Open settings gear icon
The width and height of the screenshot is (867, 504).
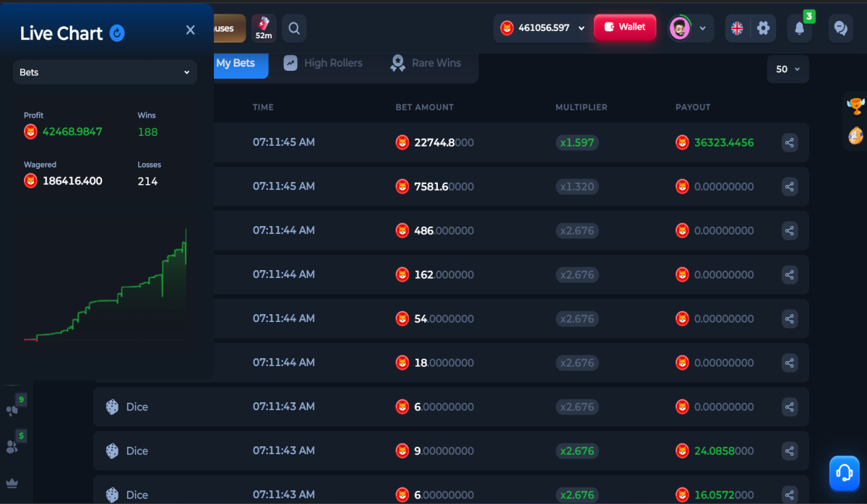click(x=763, y=28)
